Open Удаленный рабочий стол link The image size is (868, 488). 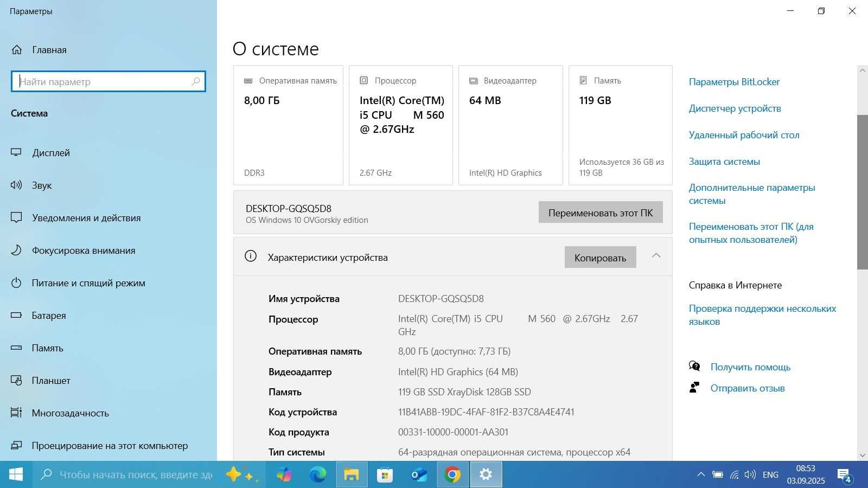tap(744, 135)
